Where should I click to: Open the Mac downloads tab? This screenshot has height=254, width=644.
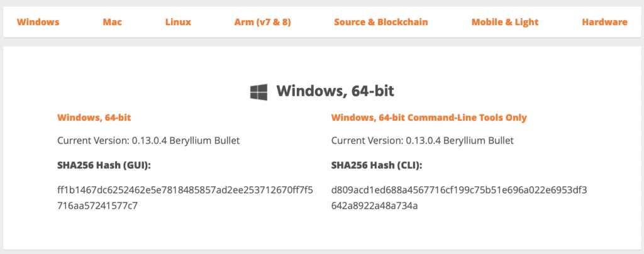[113, 22]
